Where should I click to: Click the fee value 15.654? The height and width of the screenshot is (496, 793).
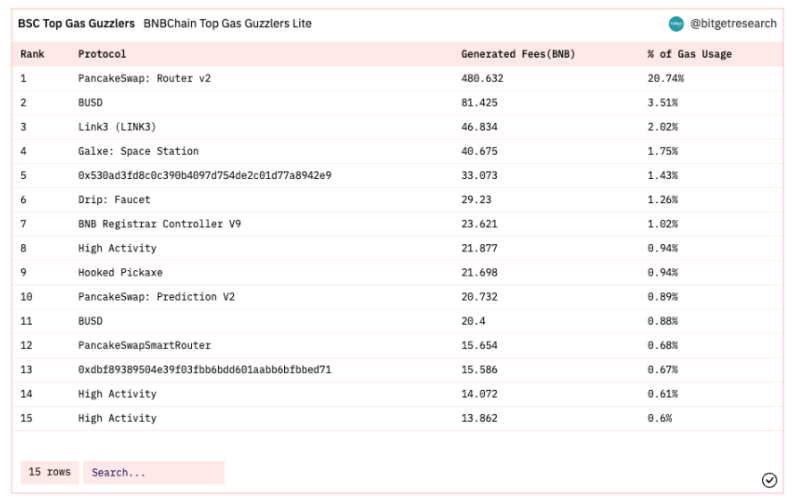479,345
